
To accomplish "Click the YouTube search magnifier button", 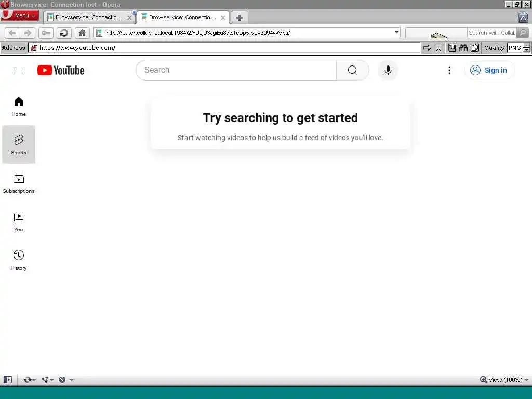I will [353, 70].
